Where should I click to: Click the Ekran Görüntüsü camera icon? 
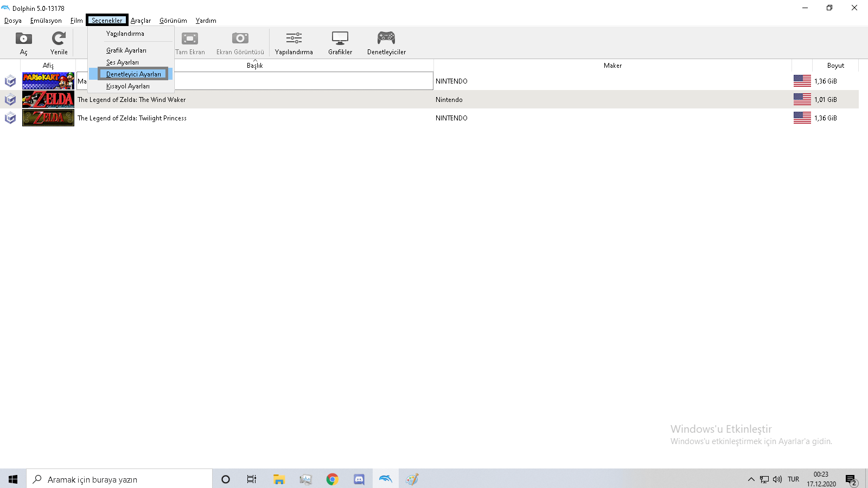point(240,38)
